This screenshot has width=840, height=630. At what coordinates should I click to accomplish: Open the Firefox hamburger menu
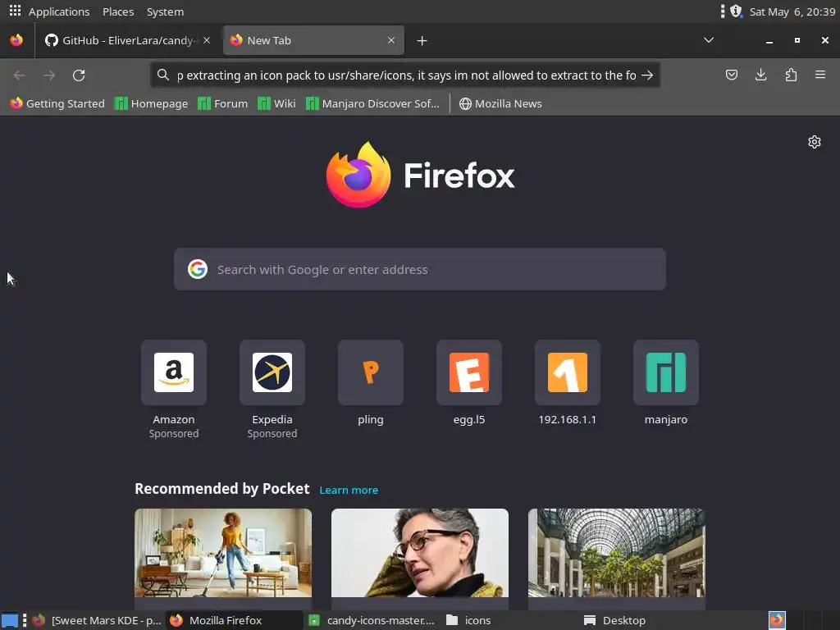click(820, 75)
